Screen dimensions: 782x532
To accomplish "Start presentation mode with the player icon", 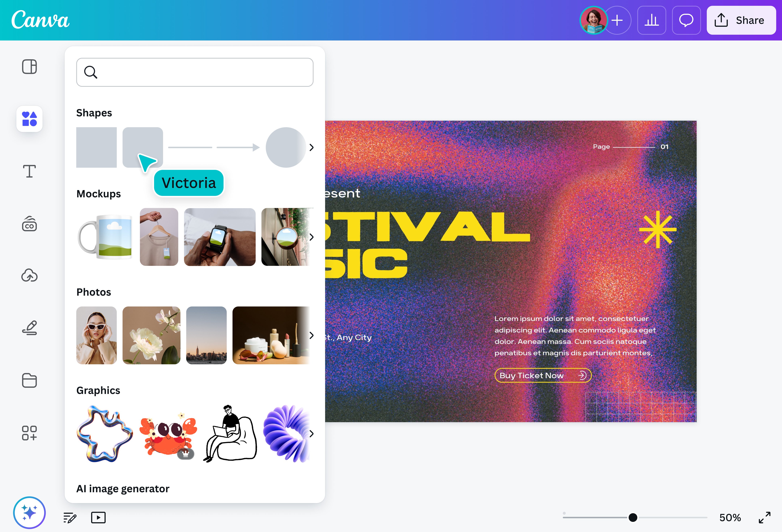I will click(98, 518).
